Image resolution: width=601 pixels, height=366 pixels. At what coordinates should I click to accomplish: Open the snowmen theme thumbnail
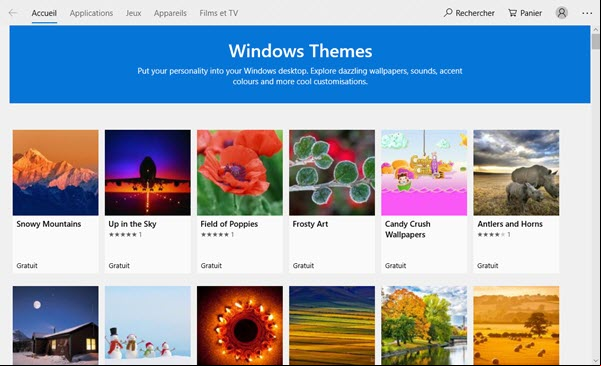pos(148,325)
